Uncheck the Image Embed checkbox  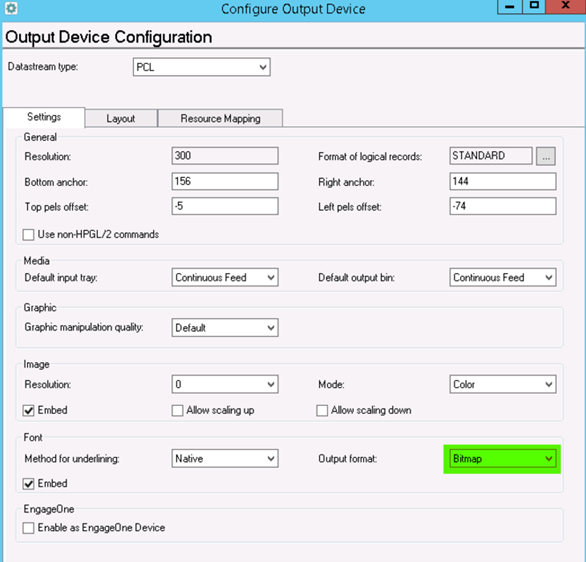(x=28, y=411)
